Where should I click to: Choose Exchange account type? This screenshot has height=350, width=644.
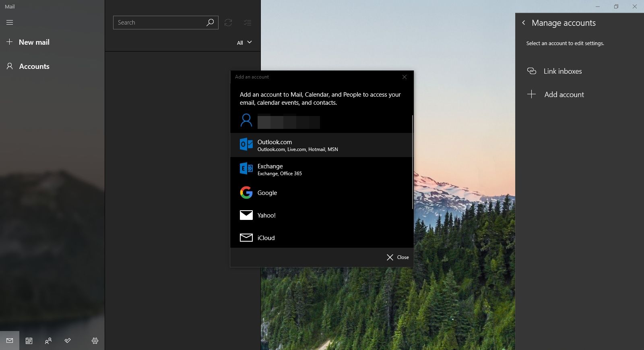(x=321, y=169)
